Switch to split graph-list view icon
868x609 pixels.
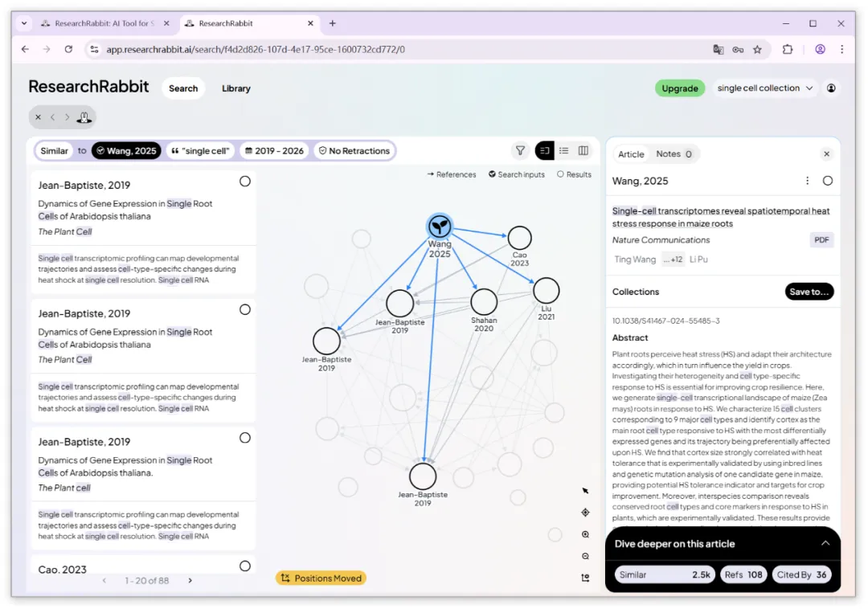click(x=545, y=150)
